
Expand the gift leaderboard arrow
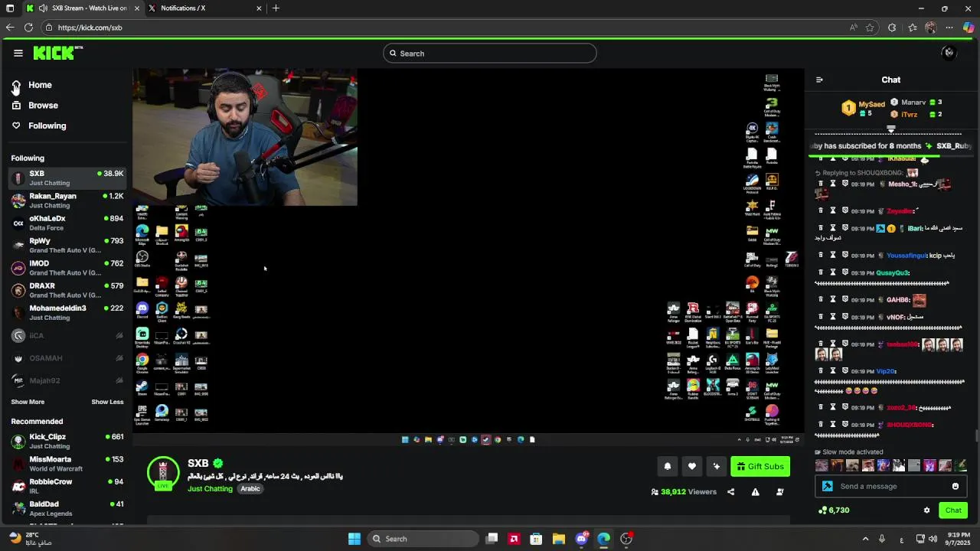coord(891,129)
